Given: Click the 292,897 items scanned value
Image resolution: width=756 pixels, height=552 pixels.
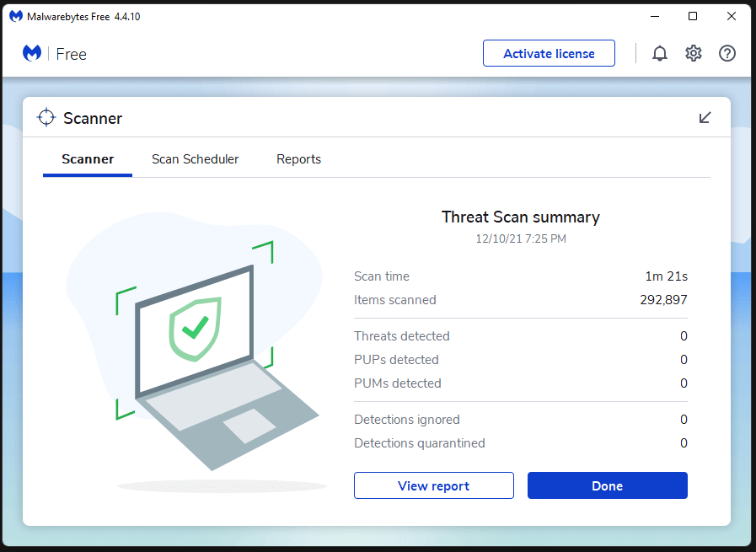Looking at the screenshot, I should pyautogui.click(x=663, y=300).
